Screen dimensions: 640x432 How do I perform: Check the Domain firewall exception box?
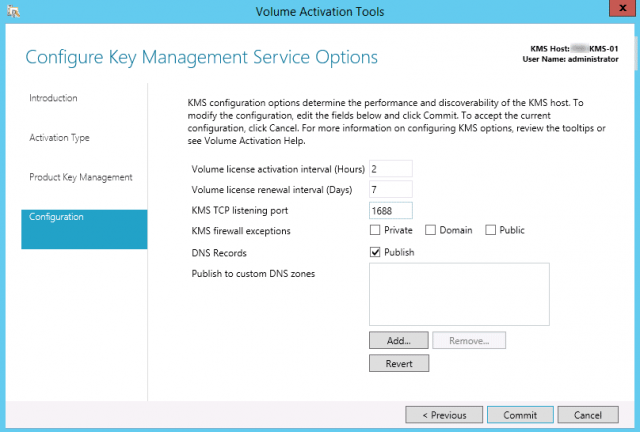(x=431, y=231)
